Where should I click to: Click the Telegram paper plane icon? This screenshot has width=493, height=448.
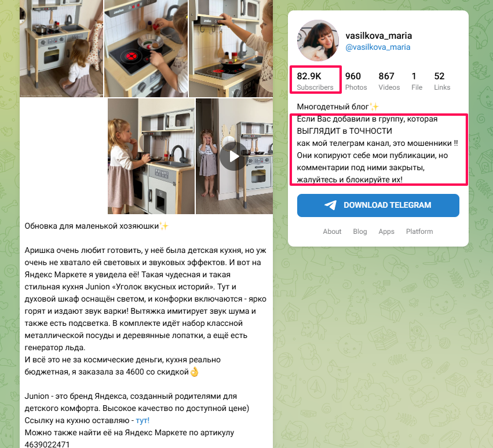[x=330, y=205]
